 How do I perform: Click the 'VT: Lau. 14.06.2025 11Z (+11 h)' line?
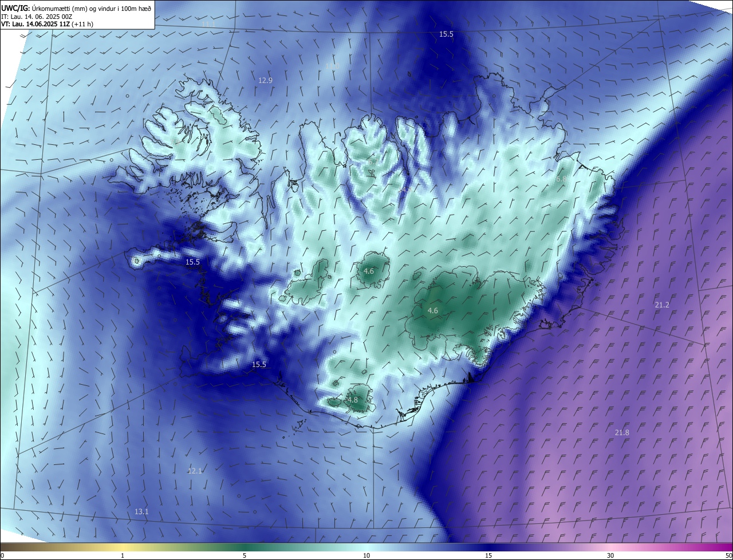click(x=47, y=24)
